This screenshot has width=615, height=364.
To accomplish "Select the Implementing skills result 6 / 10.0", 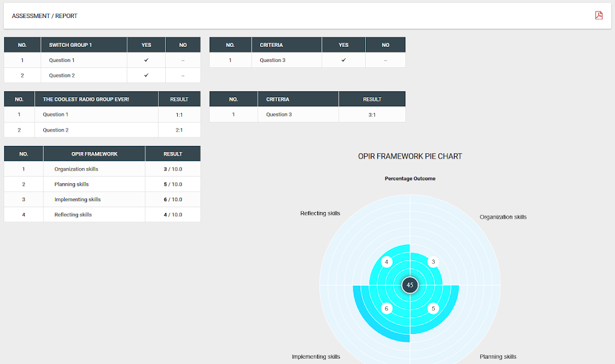I will [x=173, y=199].
